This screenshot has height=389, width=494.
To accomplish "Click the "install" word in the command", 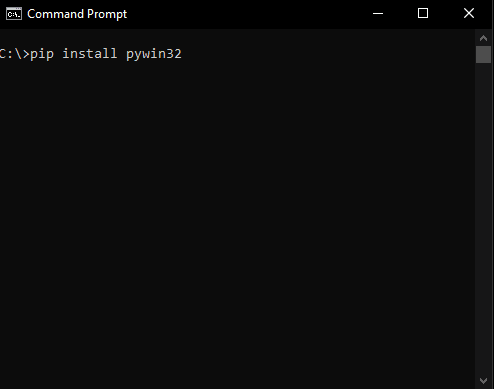I will click(x=90, y=53).
